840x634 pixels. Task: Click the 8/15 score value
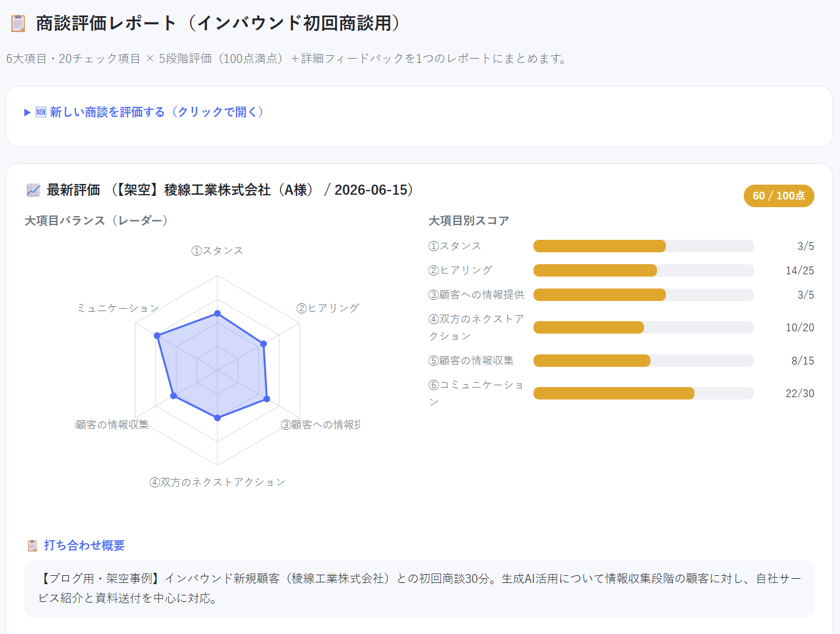coord(803,361)
